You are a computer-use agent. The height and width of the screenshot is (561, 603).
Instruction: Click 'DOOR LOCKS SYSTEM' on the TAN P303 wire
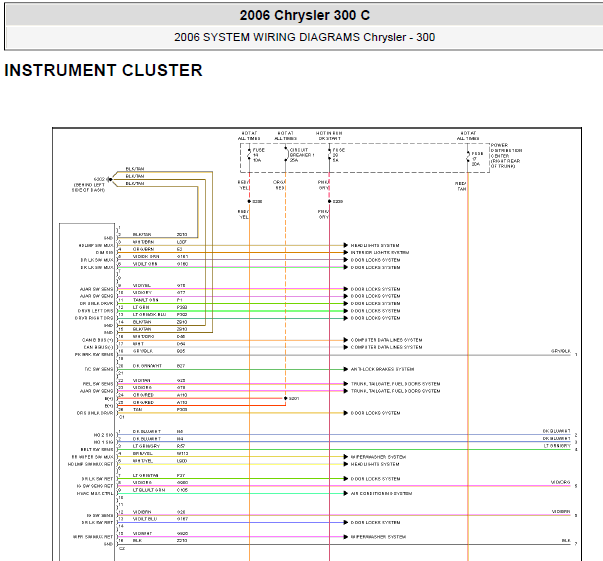pyautogui.click(x=375, y=413)
